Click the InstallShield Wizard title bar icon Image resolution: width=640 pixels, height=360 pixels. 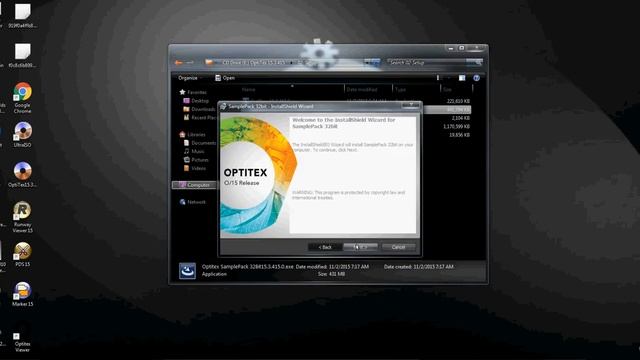[x=223, y=107]
